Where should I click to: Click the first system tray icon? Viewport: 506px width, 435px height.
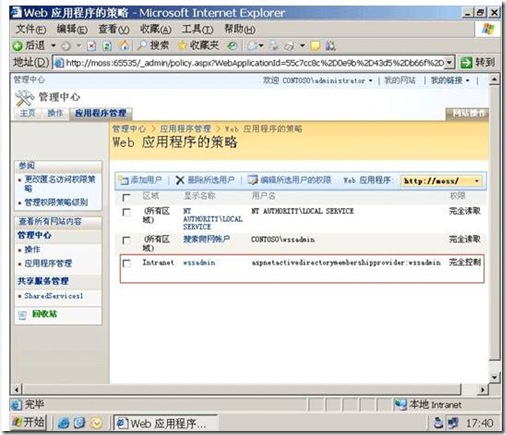coord(438,423)
